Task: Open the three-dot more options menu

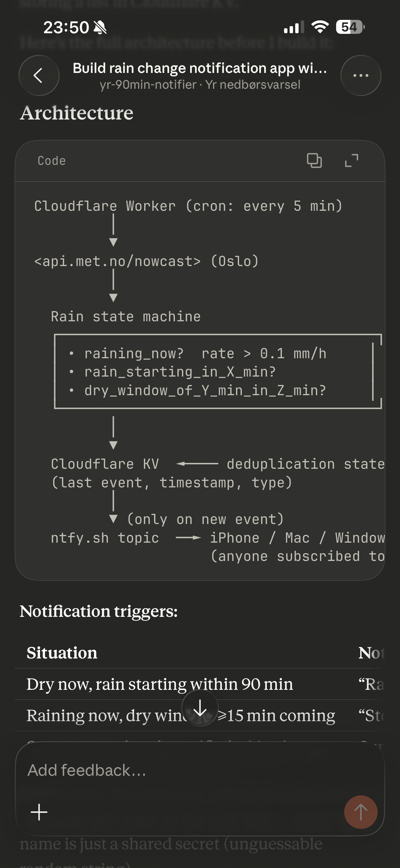Action: 361,75
